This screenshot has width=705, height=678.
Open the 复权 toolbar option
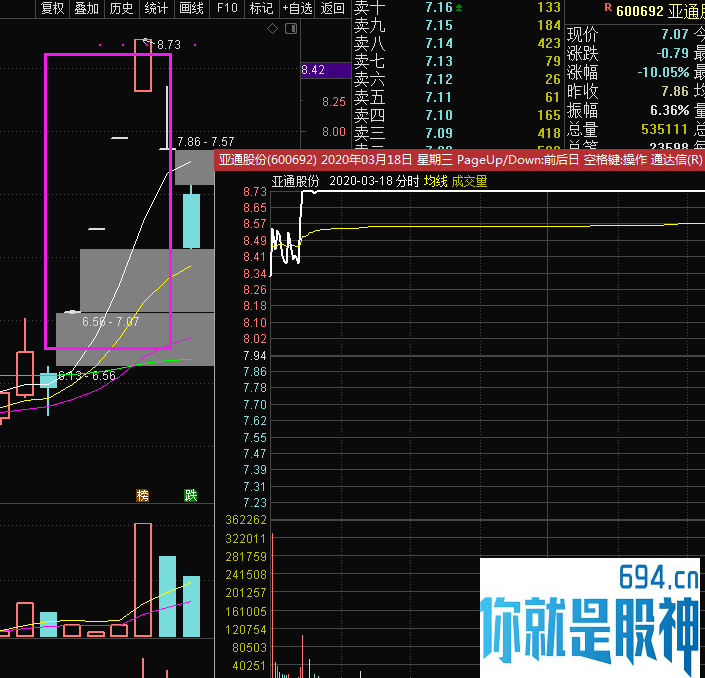(x=52, y=8)
